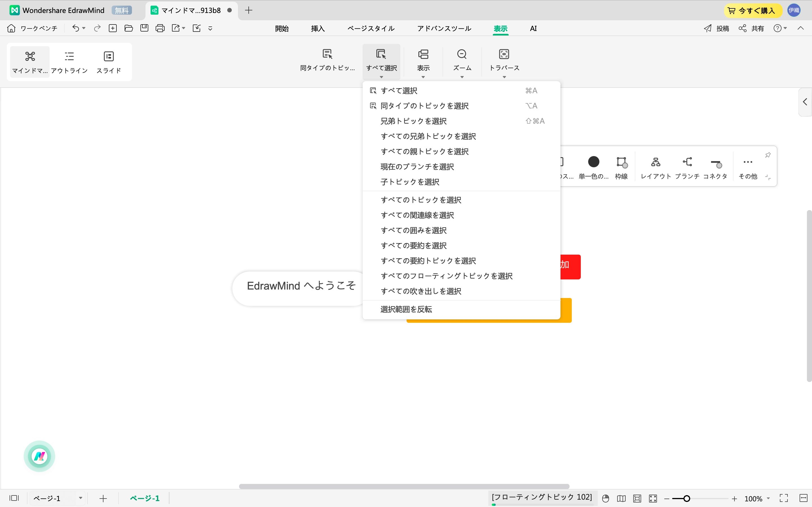Screen dimensions: 812x507
Task: Collapse the right side panel with the chevron
Action: [x=805, y=102]
